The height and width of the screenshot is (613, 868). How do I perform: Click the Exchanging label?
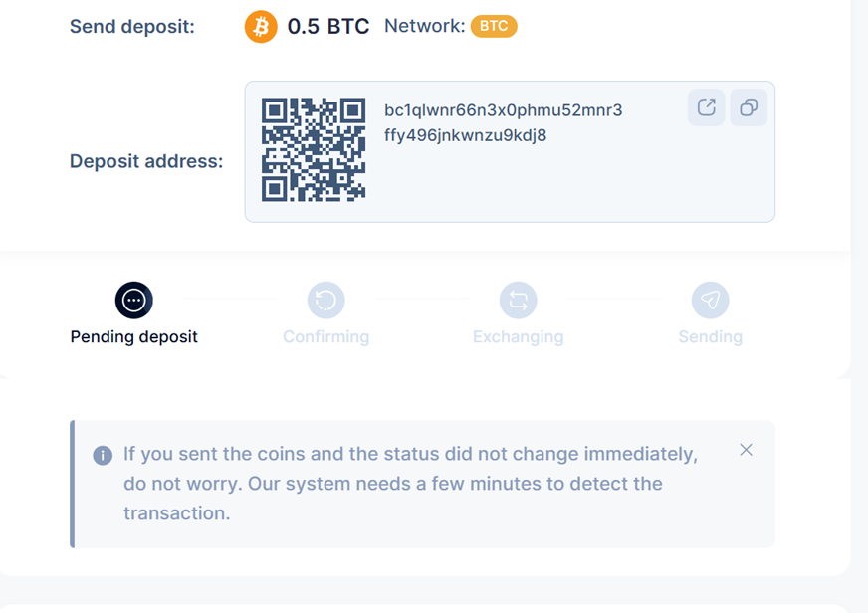coord(519,337)
